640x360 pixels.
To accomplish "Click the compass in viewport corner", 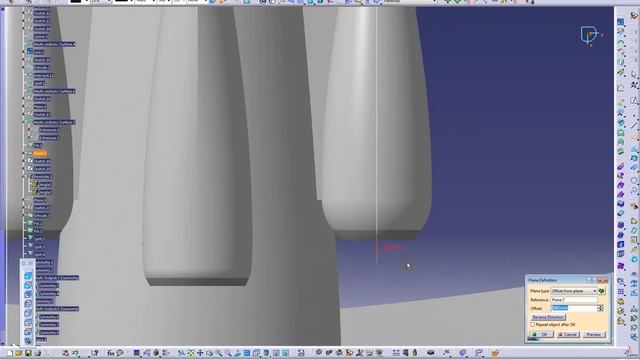I will 590,36.
